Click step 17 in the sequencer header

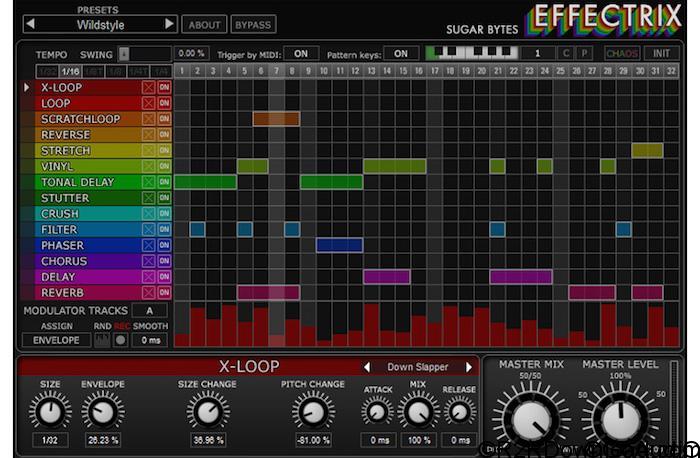[x=435, y=71]
